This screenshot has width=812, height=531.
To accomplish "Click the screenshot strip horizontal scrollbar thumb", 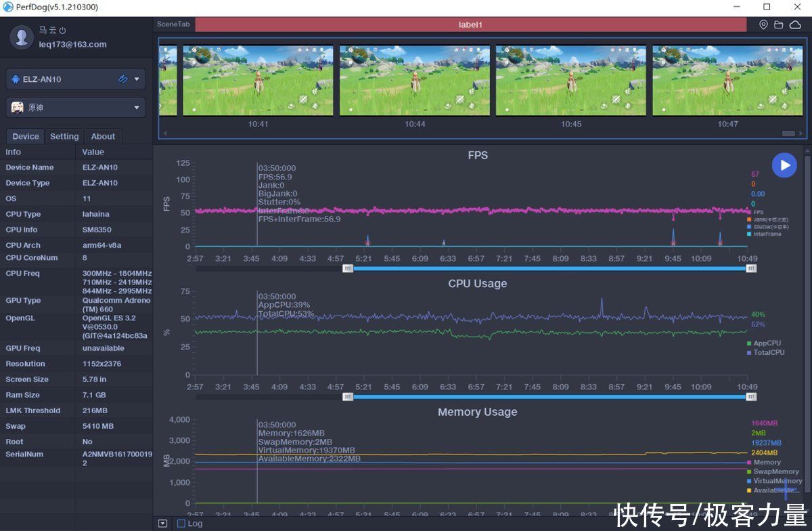I will (788, 133).
